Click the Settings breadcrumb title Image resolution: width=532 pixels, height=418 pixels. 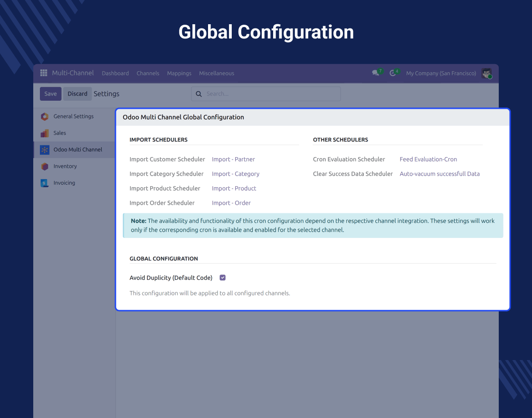click(106, 94)
